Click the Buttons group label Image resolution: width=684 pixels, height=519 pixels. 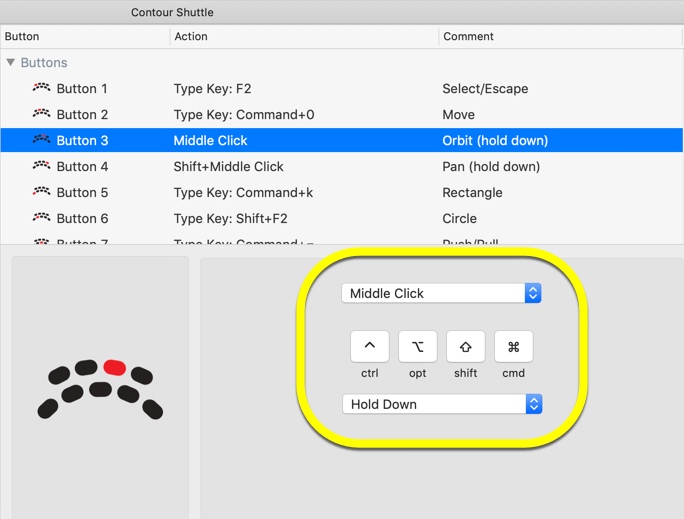click(44, 62)
